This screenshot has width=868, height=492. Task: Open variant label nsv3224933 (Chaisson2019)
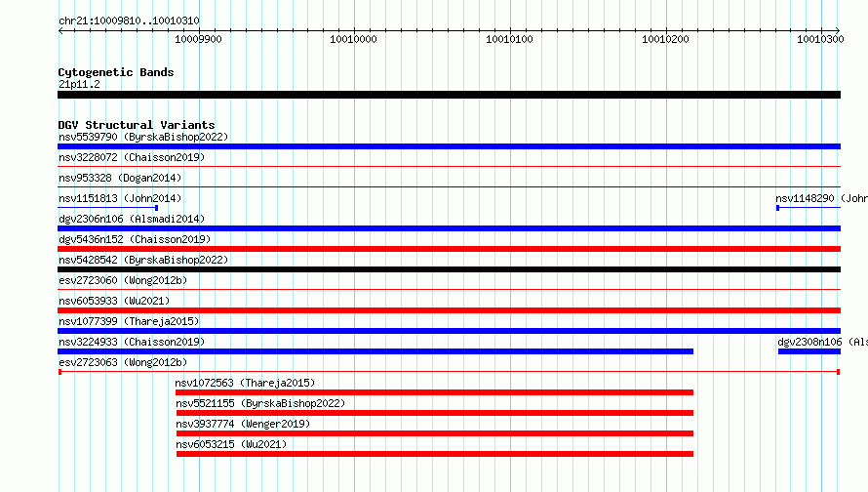coord(132,342)
